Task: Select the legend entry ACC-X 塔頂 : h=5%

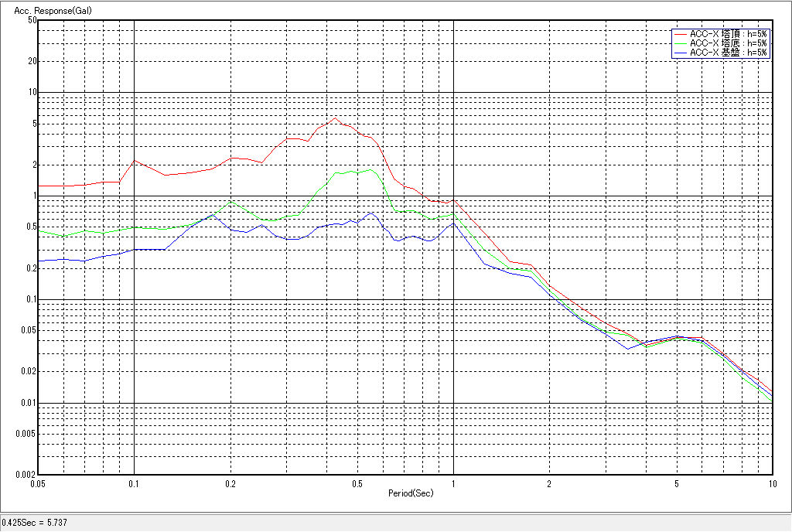Action: (x=728, y=34)
